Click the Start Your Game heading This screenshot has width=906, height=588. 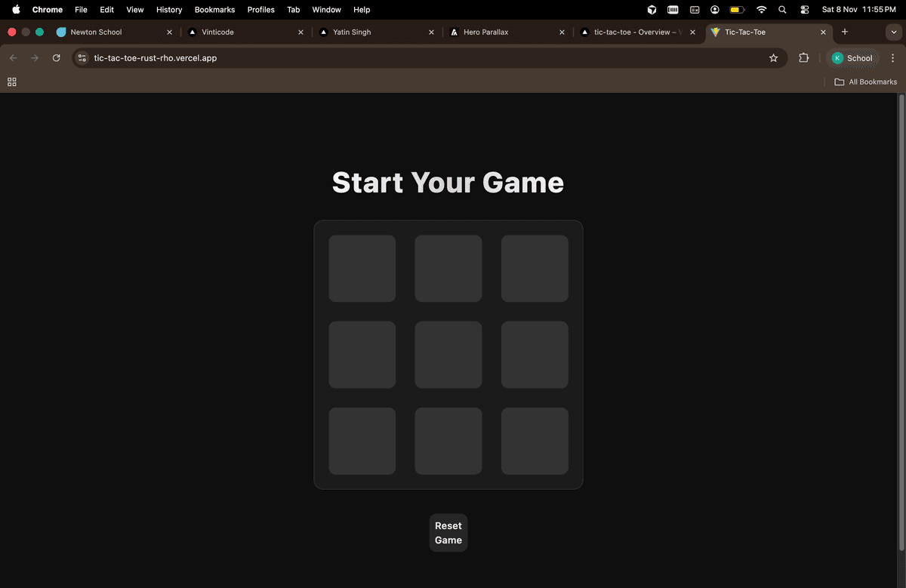coord(448,183)
